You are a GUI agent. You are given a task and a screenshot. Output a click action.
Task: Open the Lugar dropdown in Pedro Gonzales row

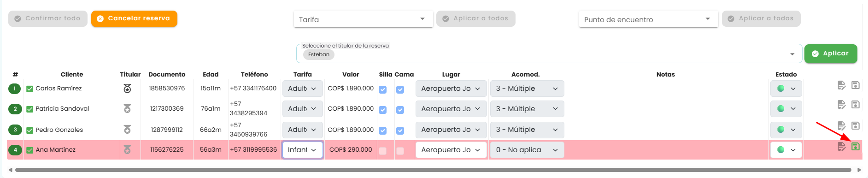(x=451, y=130)
